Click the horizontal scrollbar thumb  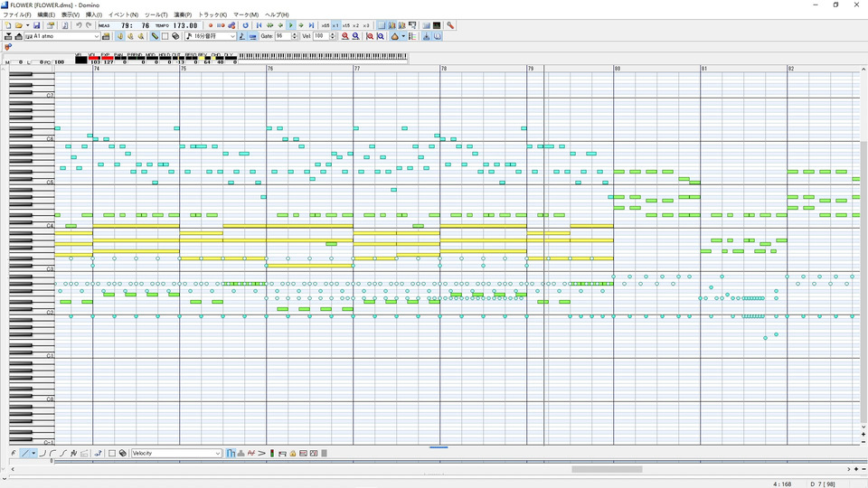(607, 469)
